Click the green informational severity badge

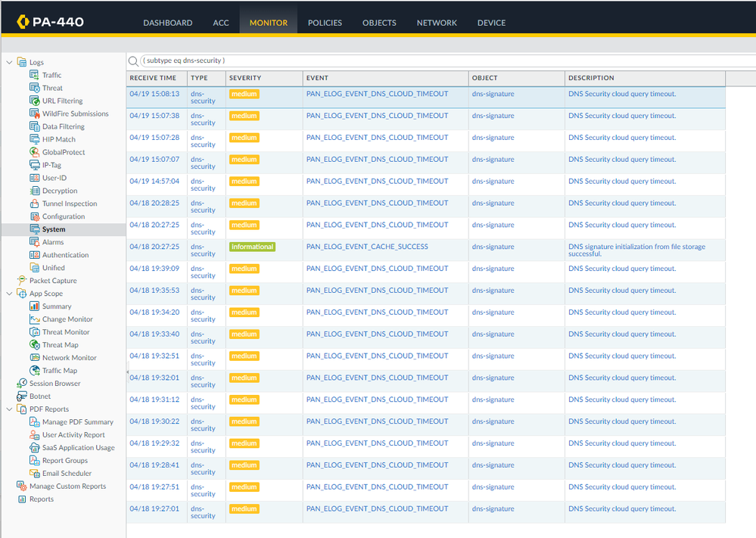[252, 247]
